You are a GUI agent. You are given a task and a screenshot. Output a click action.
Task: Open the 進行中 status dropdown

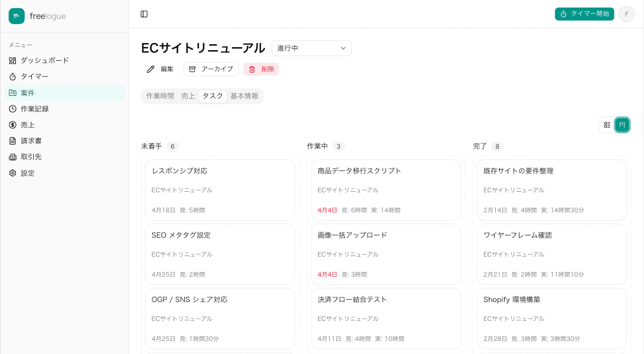pyautogui.click(x=311, y=48)
